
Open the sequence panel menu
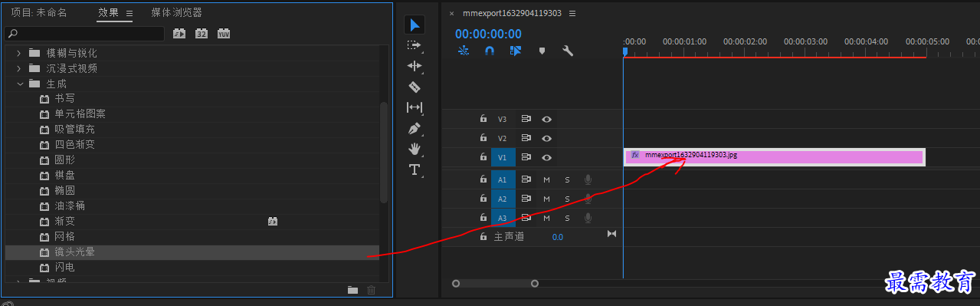click(x=572, y=13)
